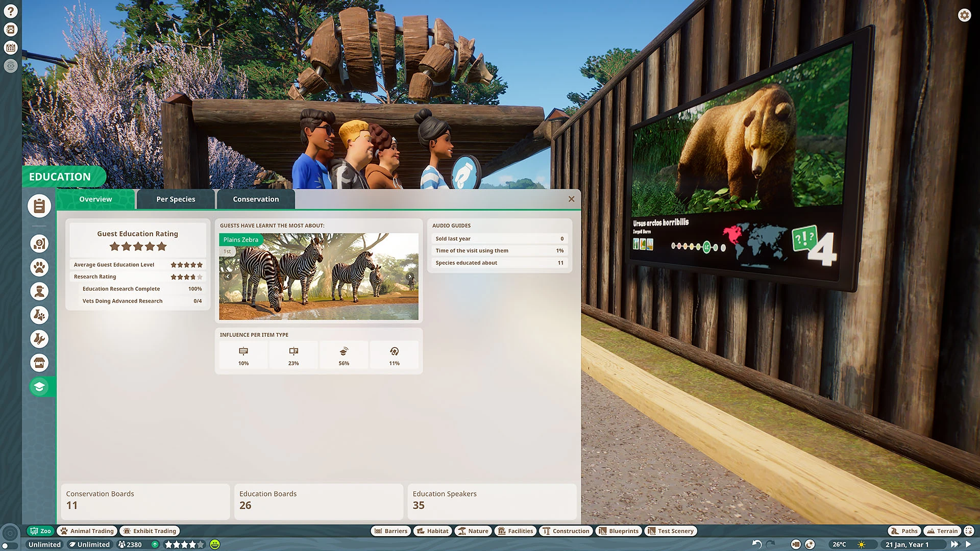Select the Zoo overview clipboard icon
Viewport: 980px width, 551px height.
point(39,206)
